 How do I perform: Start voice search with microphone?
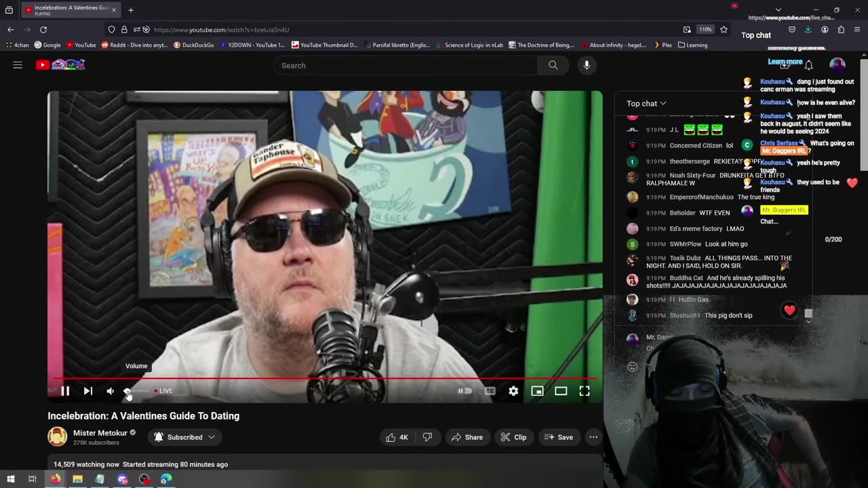tap(587, 66)
